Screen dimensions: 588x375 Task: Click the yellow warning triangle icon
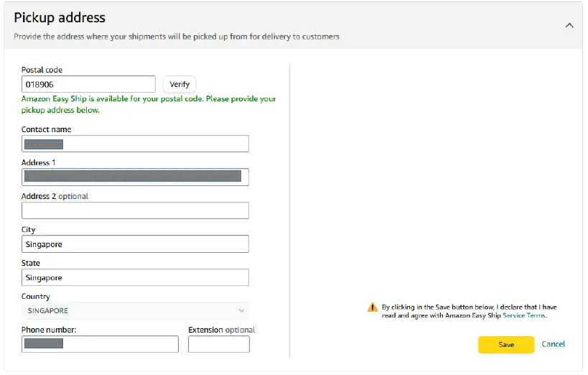coord(372,307)
